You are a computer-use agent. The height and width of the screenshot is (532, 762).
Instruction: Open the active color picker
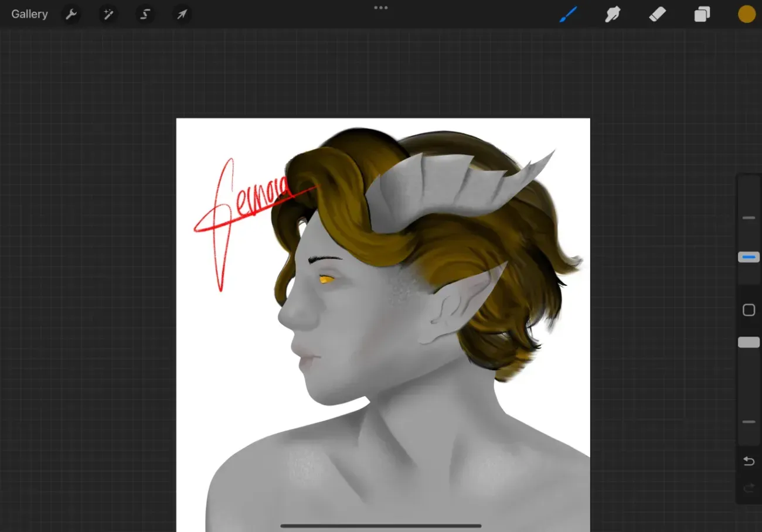[746, 13]
